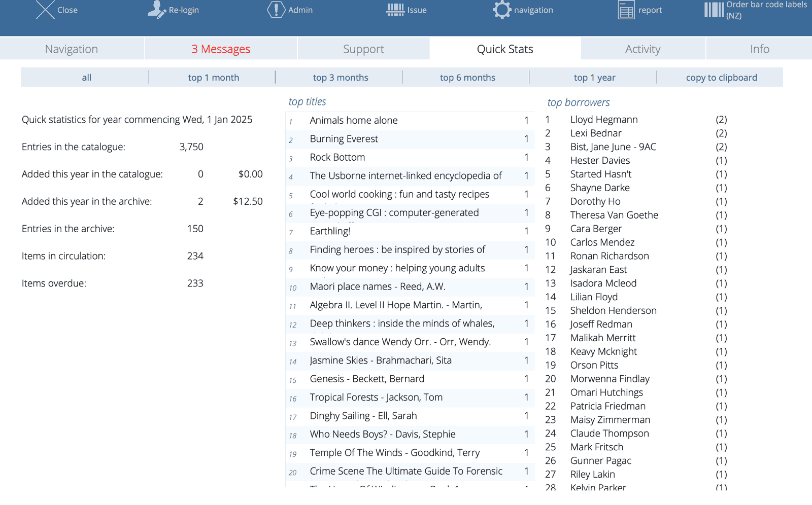Screen dimensions: 812x505
Task: Click the navigation gear icon
Action: 501,10
